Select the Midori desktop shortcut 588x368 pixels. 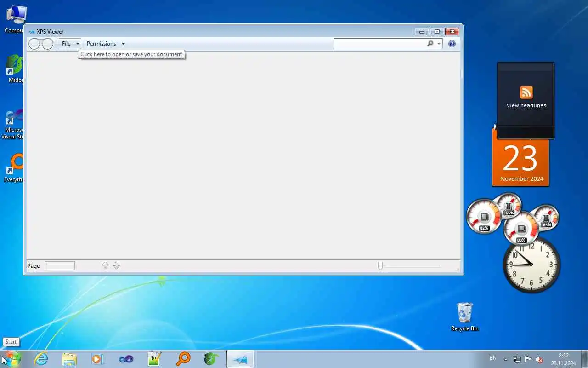click(x=15, y=69)
